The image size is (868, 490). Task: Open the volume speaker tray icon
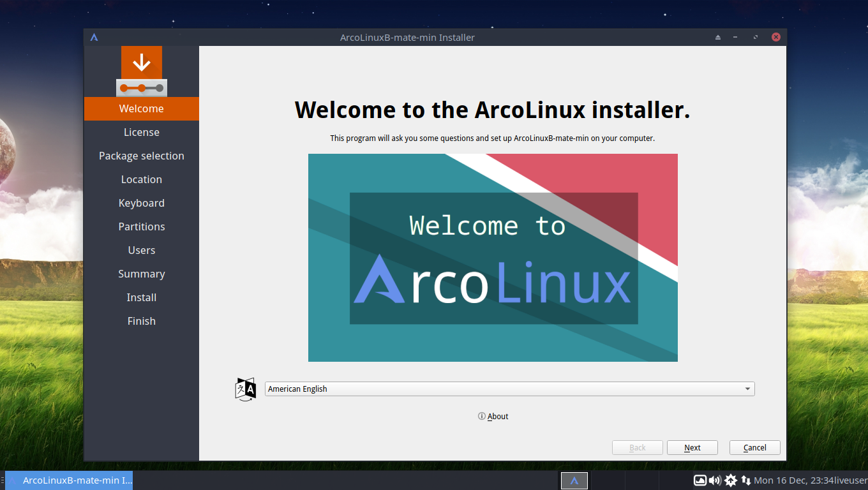pos(715,480)
